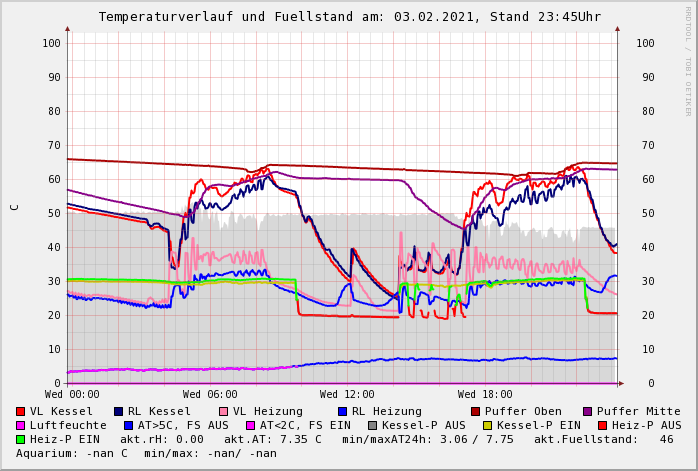The image size is (698, 471).
Task: Click the green Heiz-P EIN swatch
Action: pyautogui.click(x=21, y=440)
